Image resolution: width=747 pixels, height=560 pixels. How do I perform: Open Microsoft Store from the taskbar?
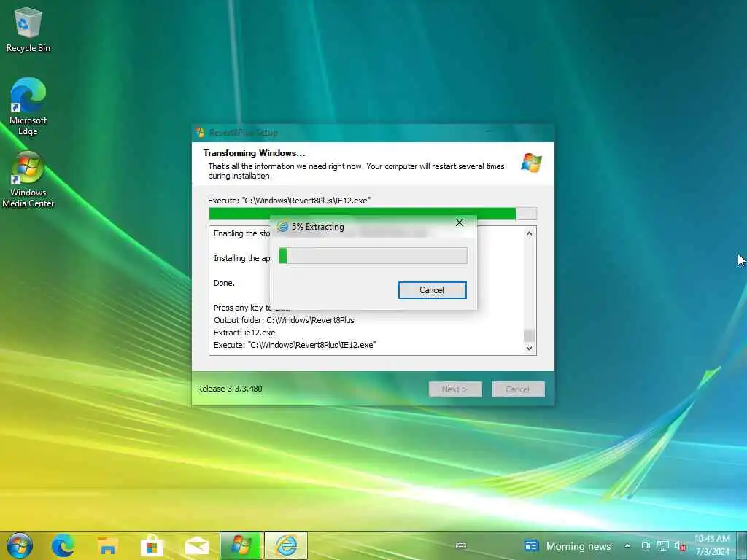tap(152, 545)
